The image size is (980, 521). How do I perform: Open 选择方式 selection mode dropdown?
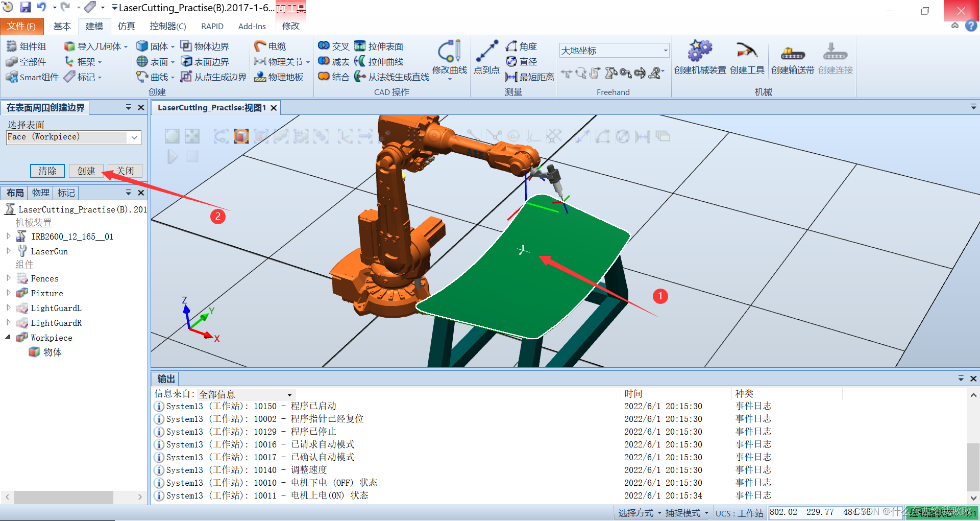click(640, 513)
